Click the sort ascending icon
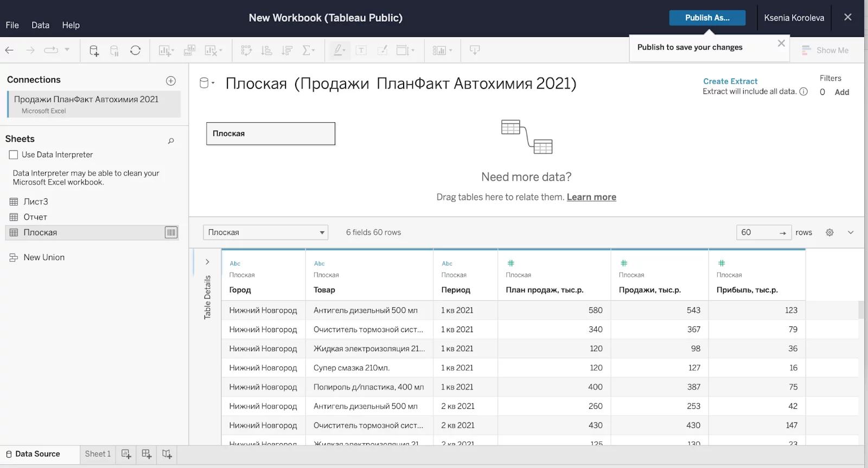The height and width of the screenshot is (468, 868). pos(267,50)
